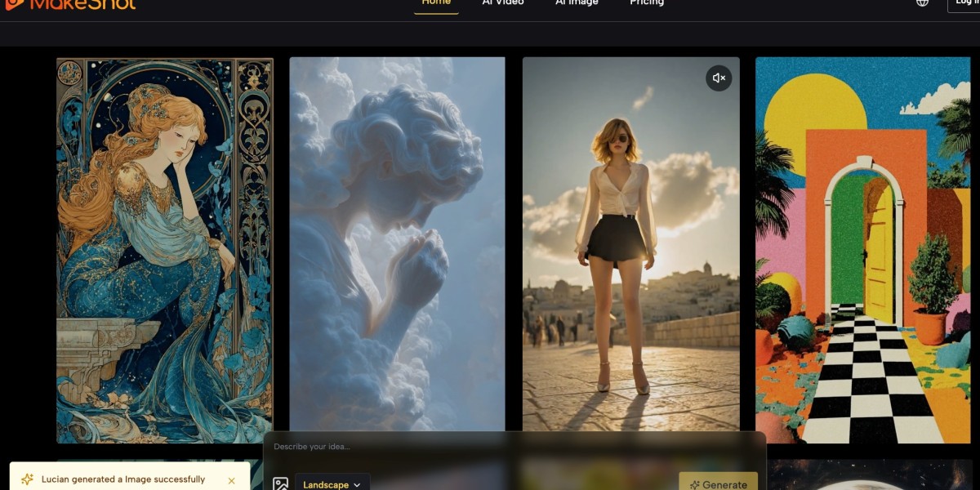The width and height of the screenshot is (980, 490).
Task: Switch to the AI Video tab
Action: point(501,2)
